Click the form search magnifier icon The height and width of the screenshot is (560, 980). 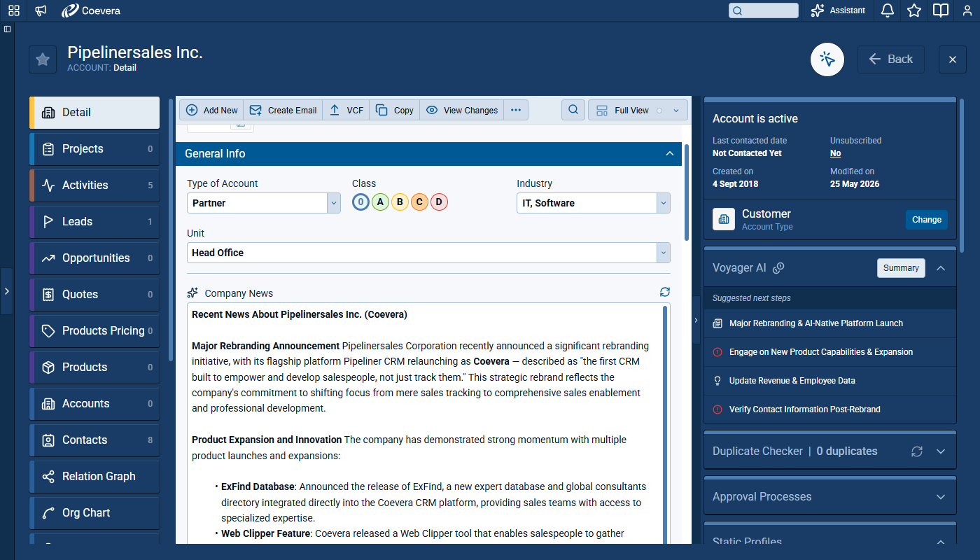click(x=573, y=110)
